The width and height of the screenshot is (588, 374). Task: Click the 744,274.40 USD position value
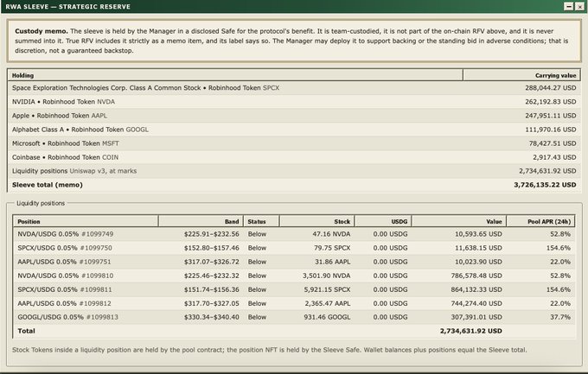point(476,303)
